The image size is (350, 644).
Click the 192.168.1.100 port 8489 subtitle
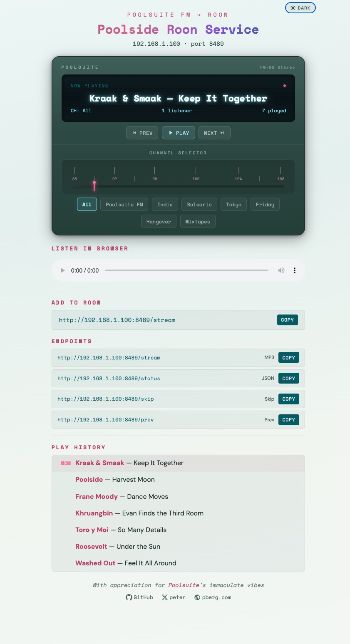tap(178, 44)
